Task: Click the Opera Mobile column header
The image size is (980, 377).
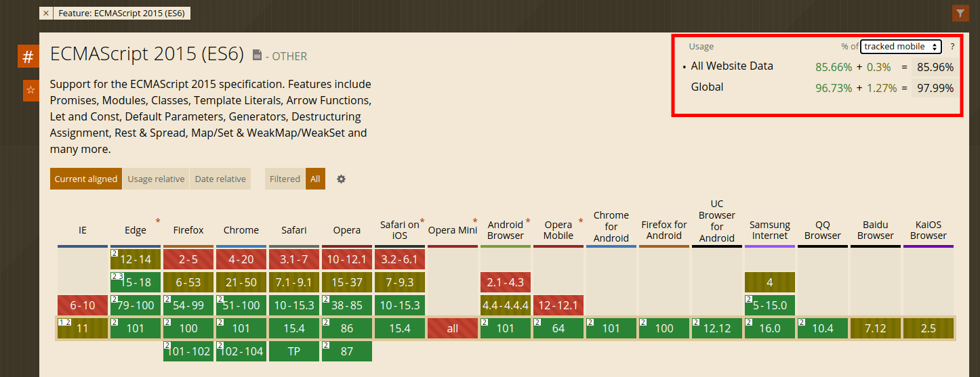Action: click(x=558, y=230)
